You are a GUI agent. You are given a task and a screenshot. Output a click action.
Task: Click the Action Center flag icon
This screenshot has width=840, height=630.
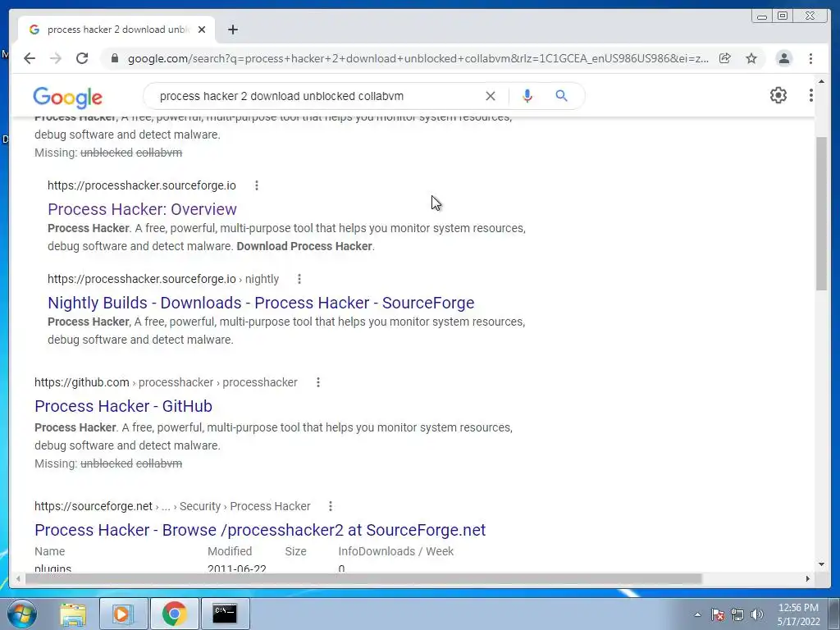[x=717, y=614]
